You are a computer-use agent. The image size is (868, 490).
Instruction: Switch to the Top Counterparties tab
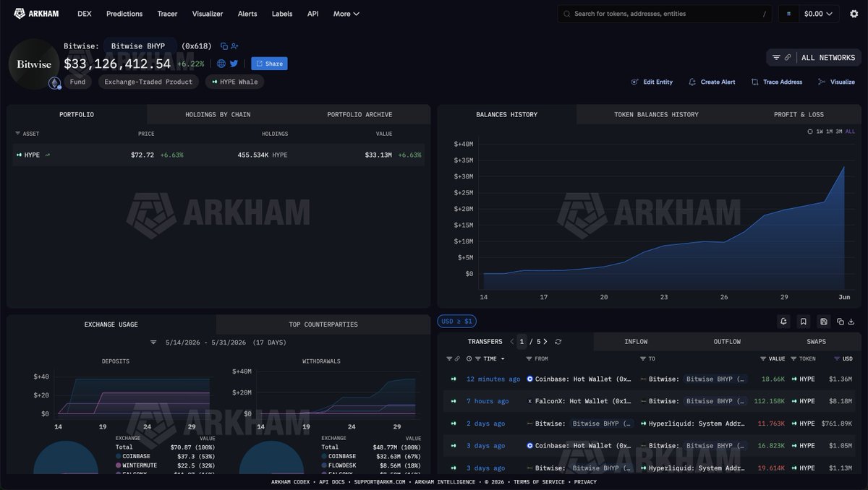click(x=323, y=324)
